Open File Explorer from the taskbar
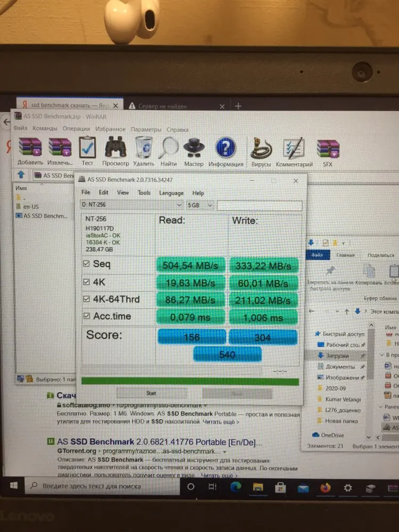The width and height of the screenshot is (399, 532). (258, 487)
